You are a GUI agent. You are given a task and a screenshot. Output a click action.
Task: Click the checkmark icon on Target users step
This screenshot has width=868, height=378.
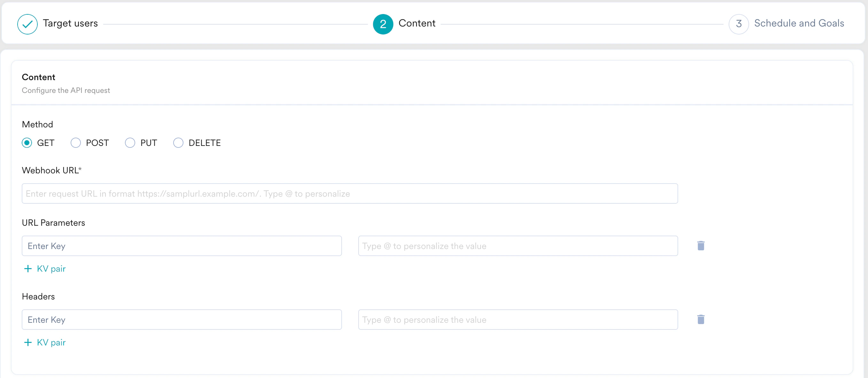[x=27, y=24]
